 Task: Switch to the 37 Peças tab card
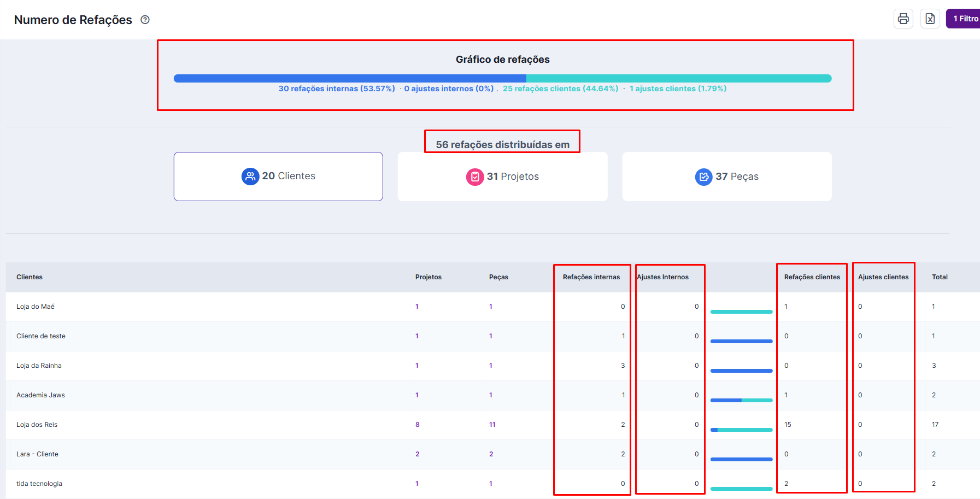click(726, 177)
